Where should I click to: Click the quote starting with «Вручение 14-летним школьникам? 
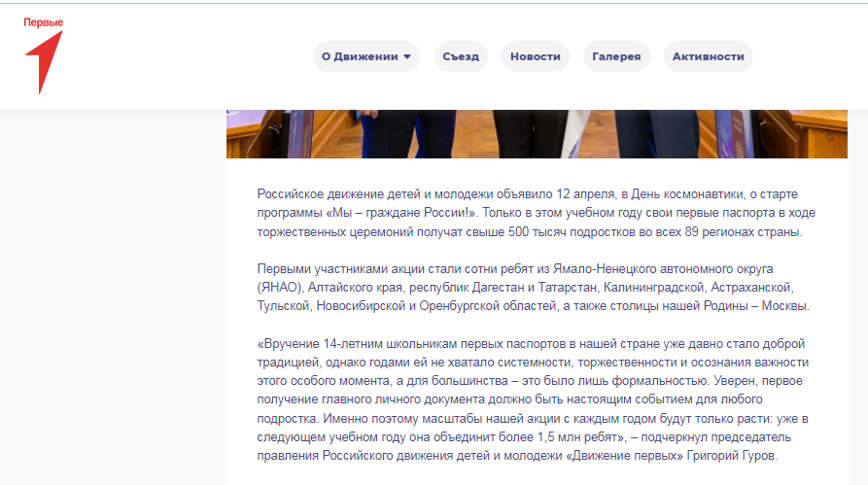533,399
